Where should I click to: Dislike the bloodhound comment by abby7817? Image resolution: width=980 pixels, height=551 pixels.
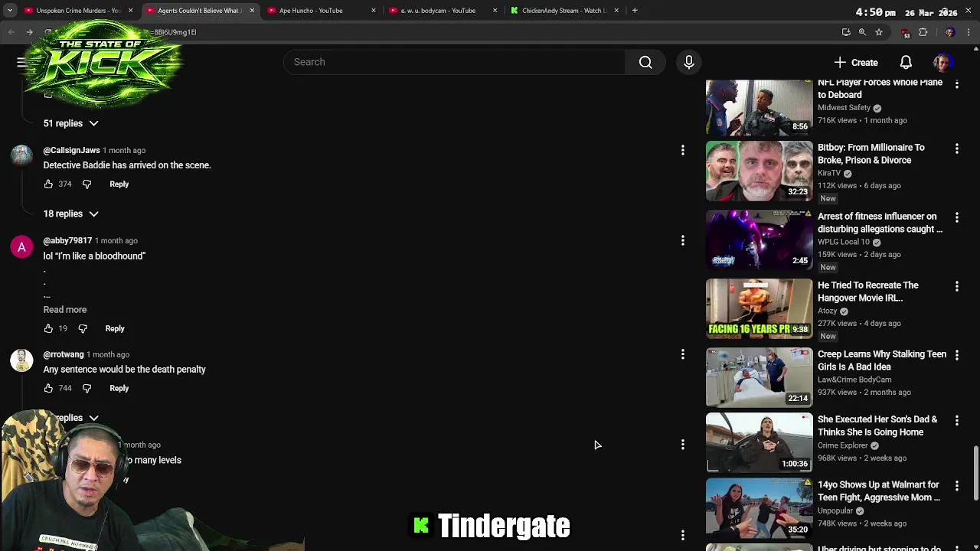coord(83,328)
